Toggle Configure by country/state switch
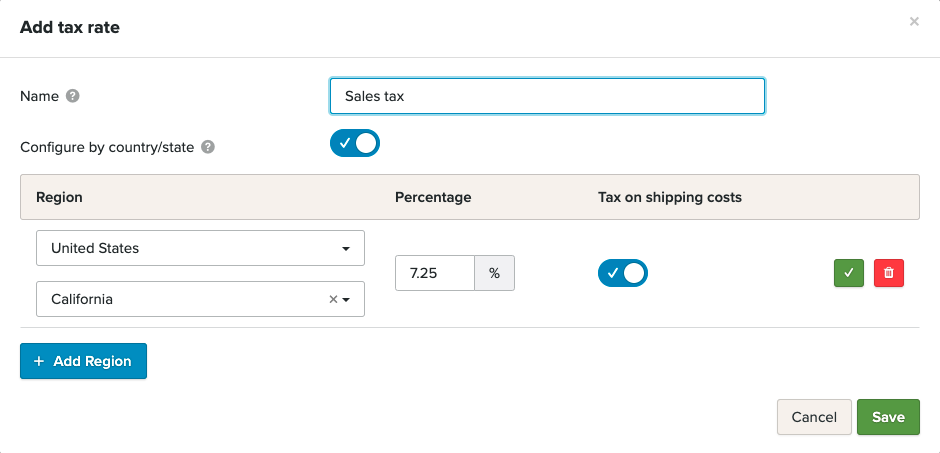The image size is (940, 453). pos(355,144)
